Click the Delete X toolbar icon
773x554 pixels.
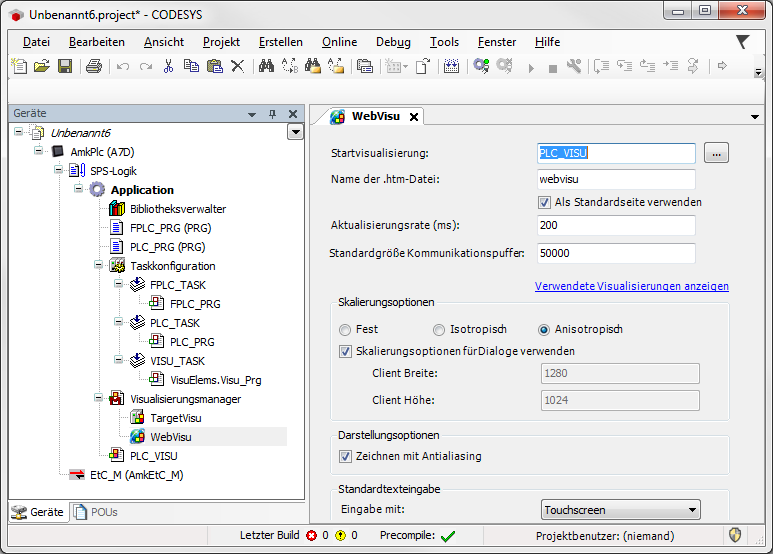click(x=238, y=66)
